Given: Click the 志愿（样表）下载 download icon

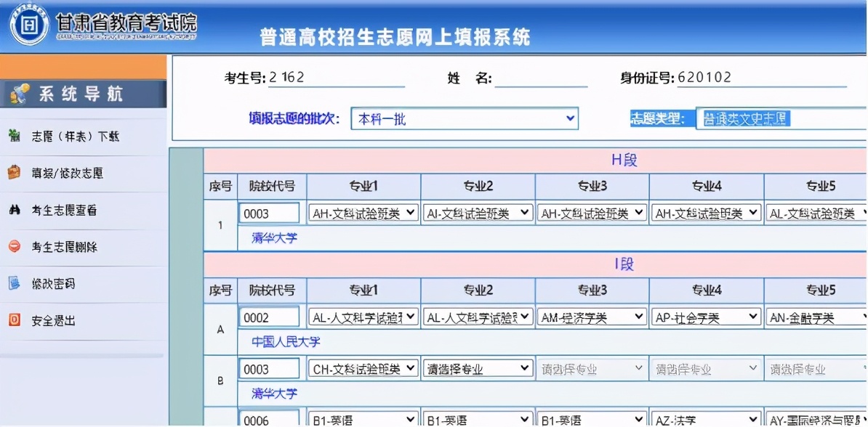Looking at the screenshot, I should pos(13,134).
